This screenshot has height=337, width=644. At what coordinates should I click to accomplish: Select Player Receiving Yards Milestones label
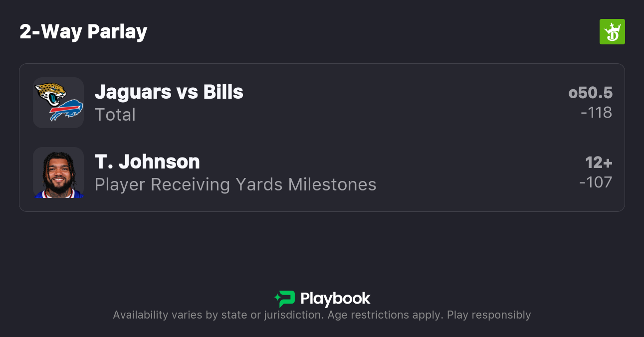click(235, 184)
